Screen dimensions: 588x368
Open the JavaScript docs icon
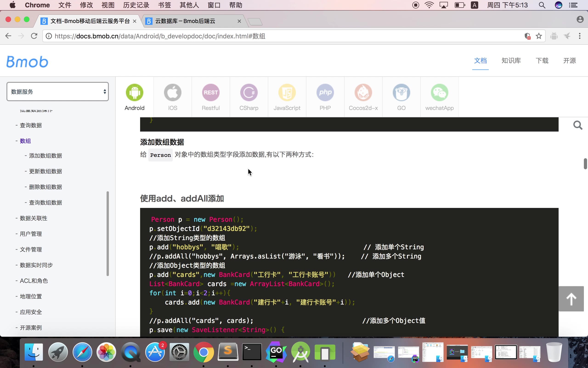[287, 92]
